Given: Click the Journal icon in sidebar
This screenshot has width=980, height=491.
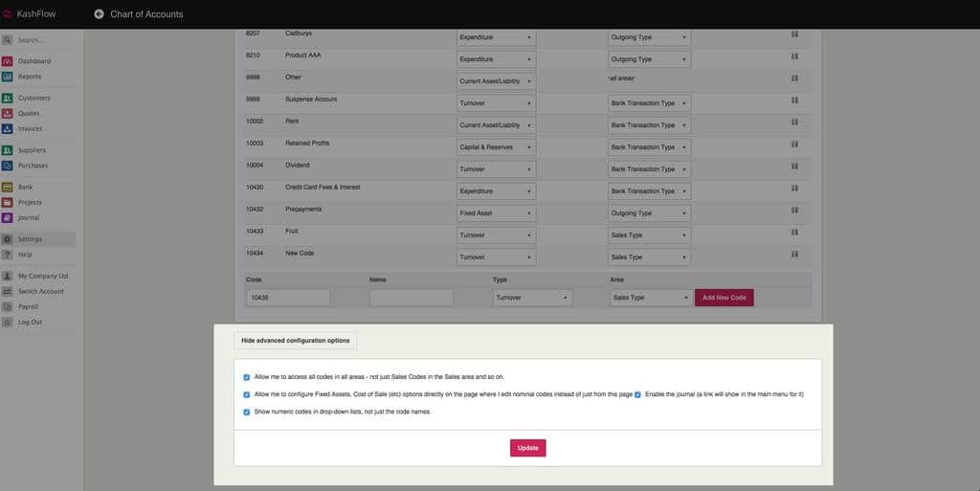Looking at the screenshot, I should pos(8,218).
